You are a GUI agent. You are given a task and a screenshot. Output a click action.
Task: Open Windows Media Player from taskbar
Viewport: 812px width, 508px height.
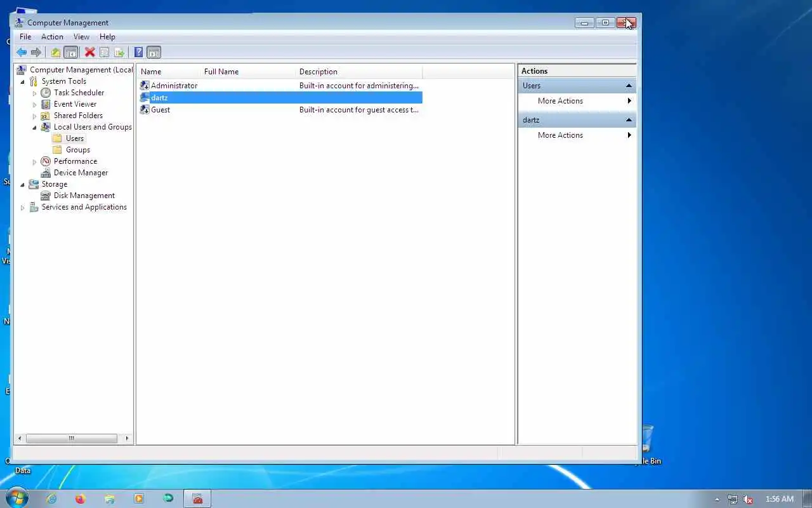tap(138, 498)
